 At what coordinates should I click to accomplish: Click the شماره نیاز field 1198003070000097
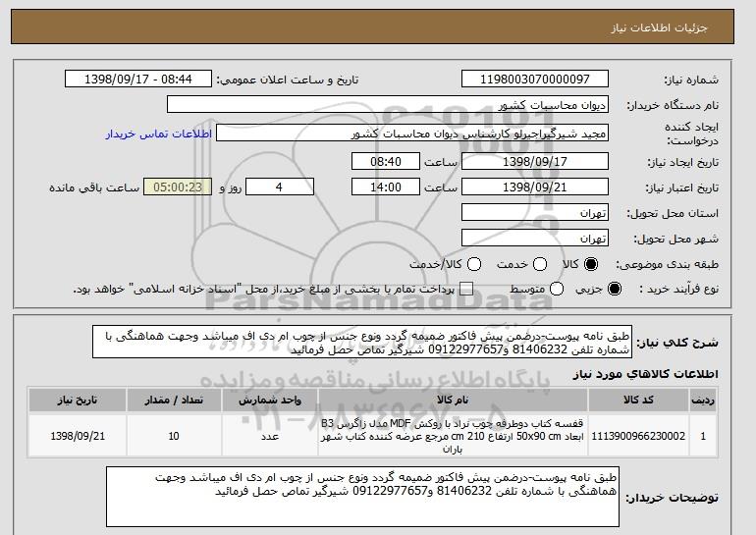(x=535, y=79)
